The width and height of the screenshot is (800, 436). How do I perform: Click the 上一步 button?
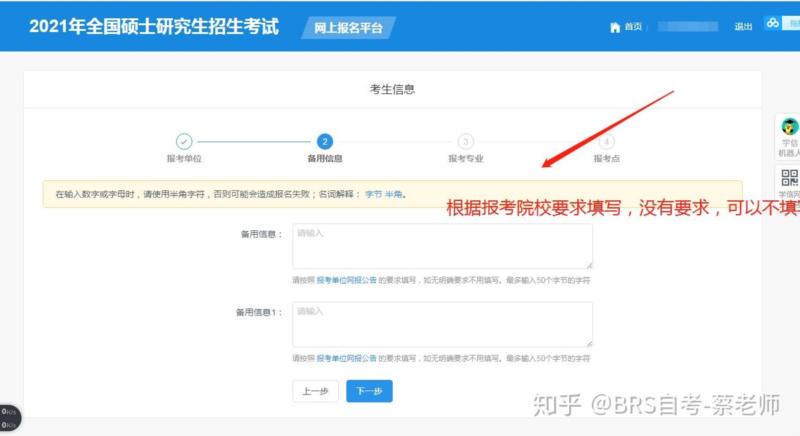point(315,391)
